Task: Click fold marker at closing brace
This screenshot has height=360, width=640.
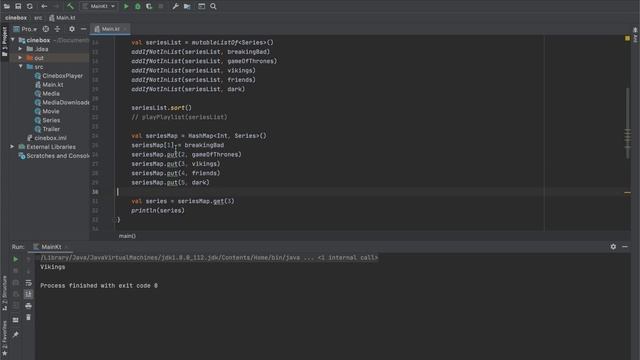Action: tap(115, 220)
